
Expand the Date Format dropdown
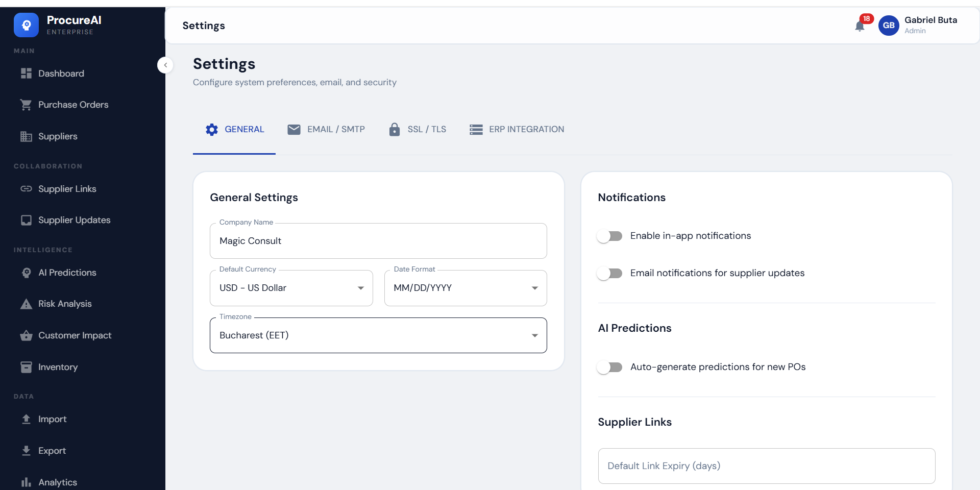coord(465,288)
